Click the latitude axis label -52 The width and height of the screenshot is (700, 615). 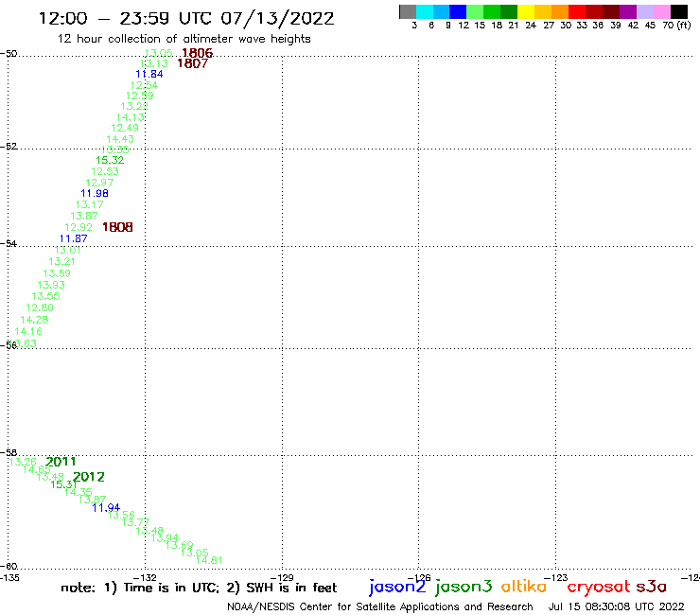click(x=9, y=147)
